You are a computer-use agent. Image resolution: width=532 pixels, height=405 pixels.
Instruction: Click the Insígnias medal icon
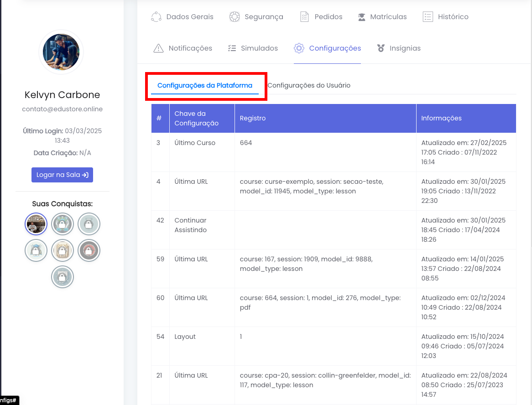[x=381, y=48]
